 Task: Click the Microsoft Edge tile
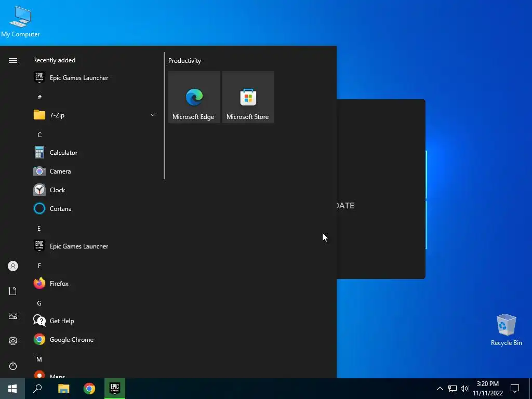[194, 97]
